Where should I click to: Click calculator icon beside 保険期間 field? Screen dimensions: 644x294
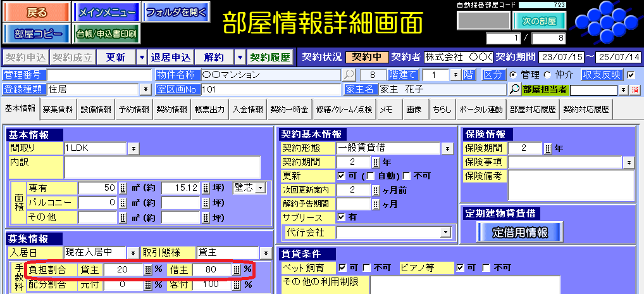(x=548, y=148)
